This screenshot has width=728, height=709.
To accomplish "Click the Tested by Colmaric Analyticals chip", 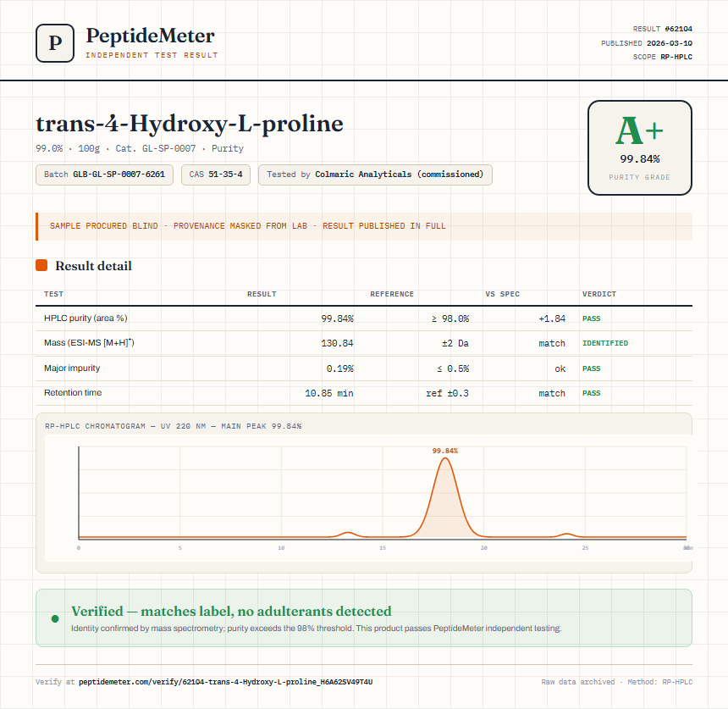I will (375, 174).
